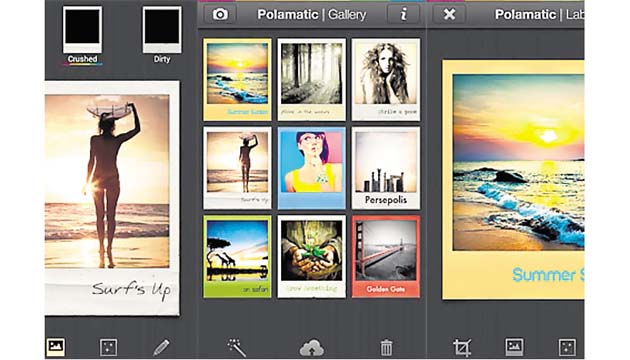Viewport: 630px width, 360px height.
Task: Close the Lab screen with the X button
Action: click(x=449, y=14)
